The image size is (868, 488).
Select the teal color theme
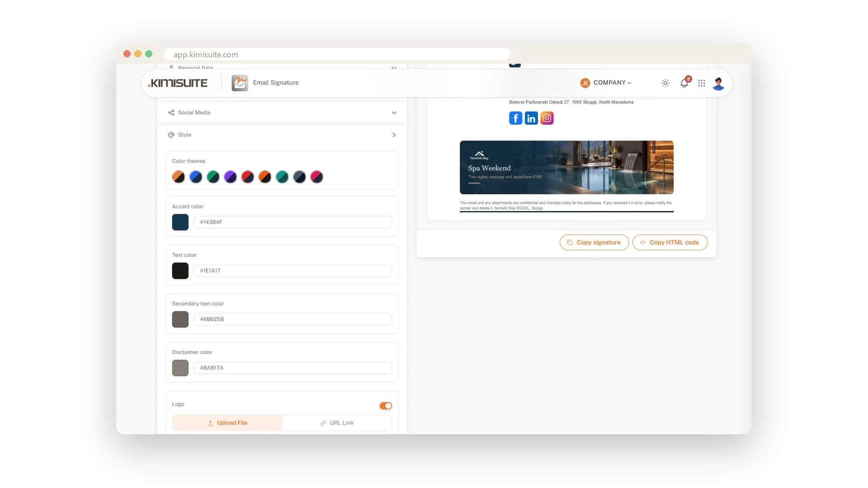point(282,177)
